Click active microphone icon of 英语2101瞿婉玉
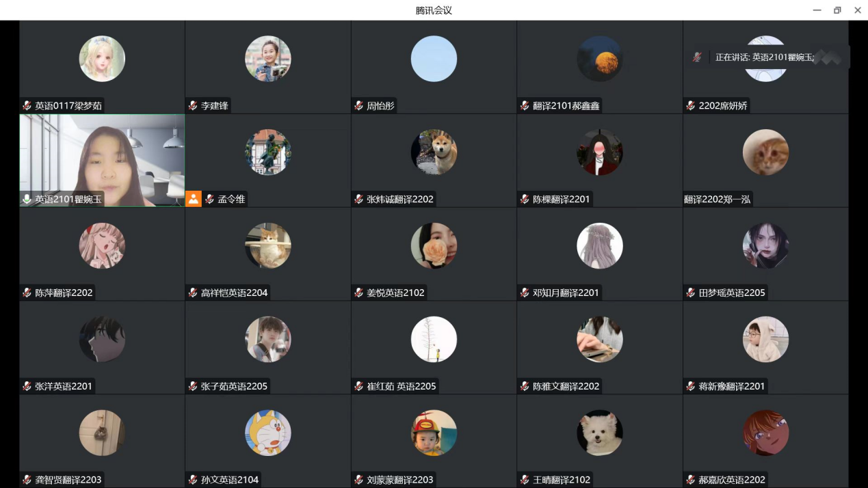Image resolution: width=868 pixels, height=488 pixels. point(27,200)
